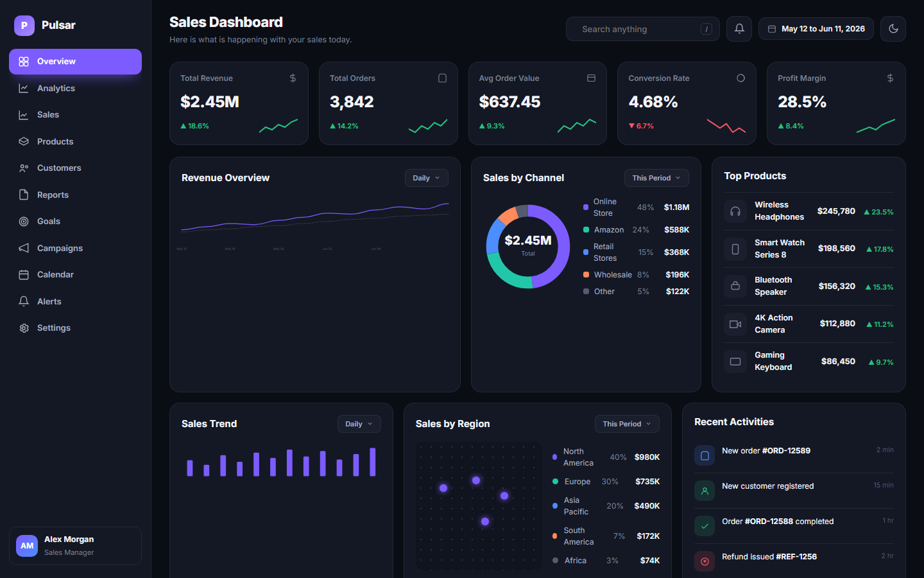Click Retail Stores $368K value
This screenshot has height=578, width=924.
coord(677,252)
